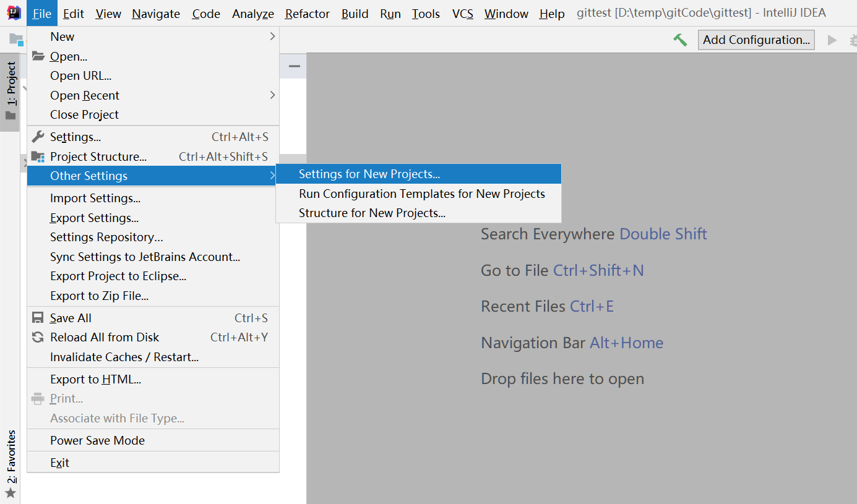Image resolution: width=857 pixels, height=504 pixels.
Task: Choose Export Settings...
Action: tap(153, 218)
